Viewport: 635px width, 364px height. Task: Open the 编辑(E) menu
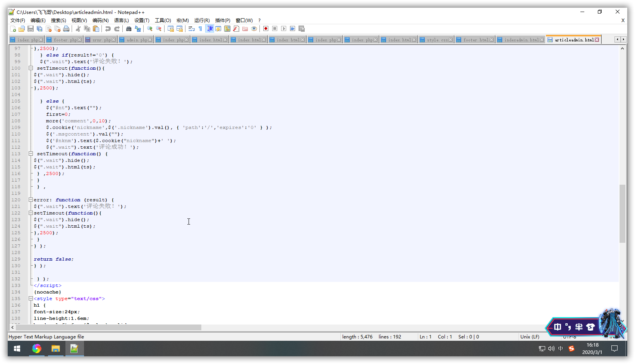pos(38,20)
